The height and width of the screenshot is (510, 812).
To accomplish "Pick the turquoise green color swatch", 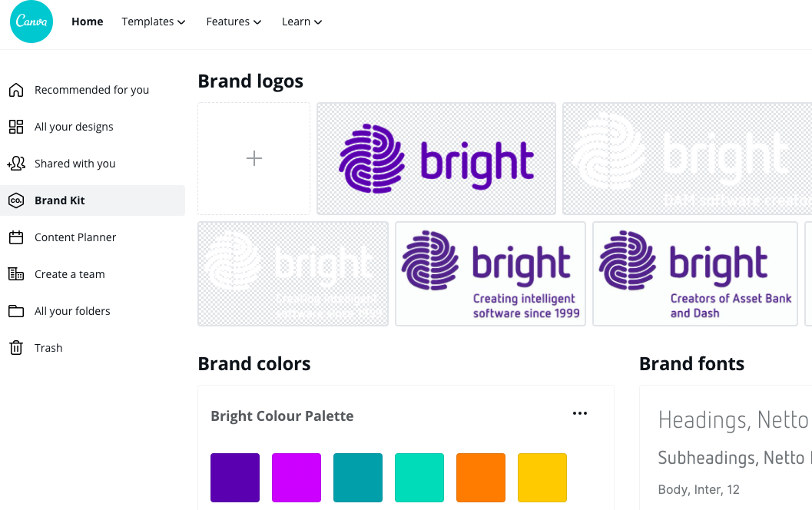I will pos(419,478).
